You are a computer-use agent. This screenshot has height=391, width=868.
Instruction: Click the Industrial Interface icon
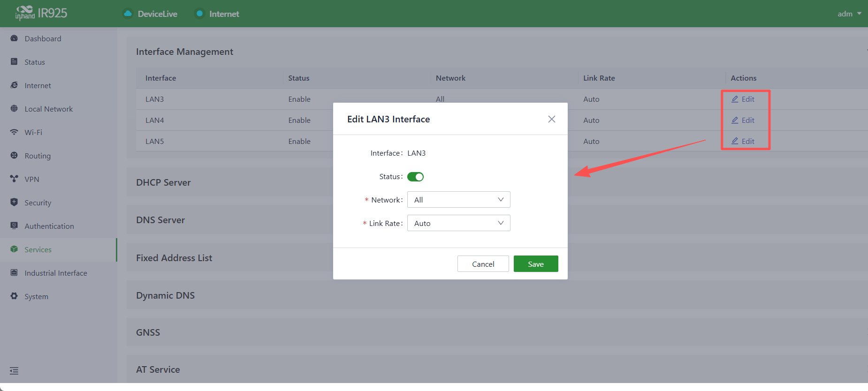tap(14, 273)
